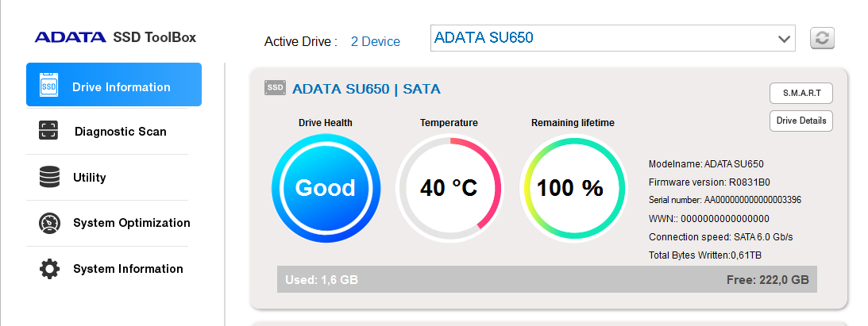Click the Free: 222,0 GB label

point(767,280)
